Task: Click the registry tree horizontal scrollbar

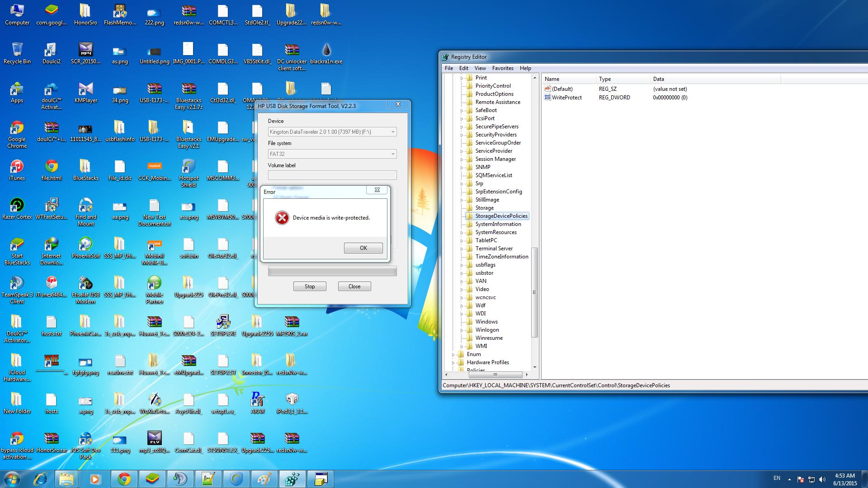Action: click(495, 375)
